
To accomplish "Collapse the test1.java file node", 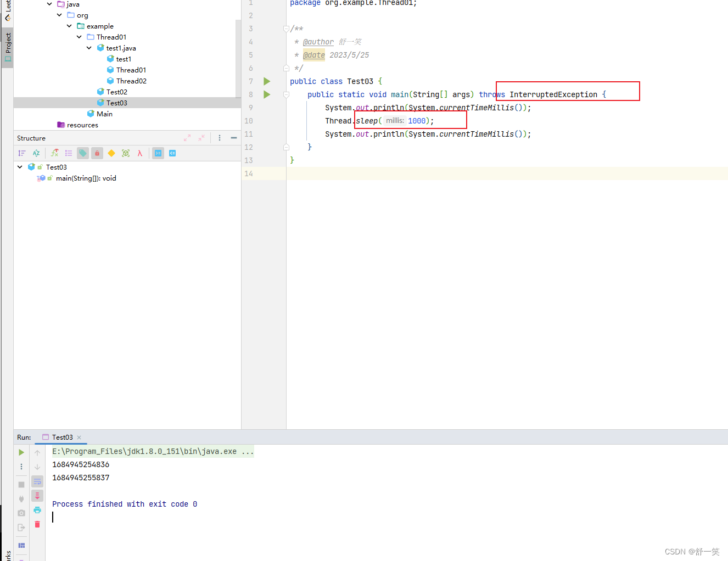I will pos(89,48).
